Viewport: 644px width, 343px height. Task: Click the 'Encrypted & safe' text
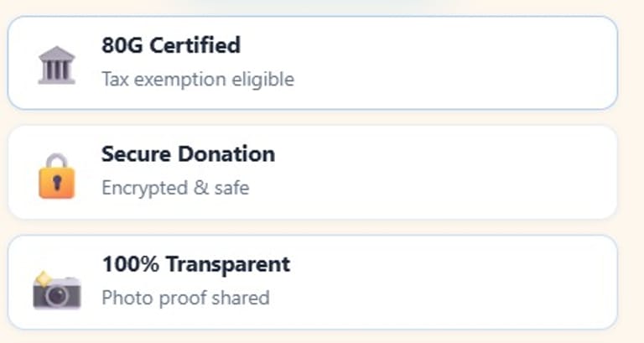click(175, 188)
